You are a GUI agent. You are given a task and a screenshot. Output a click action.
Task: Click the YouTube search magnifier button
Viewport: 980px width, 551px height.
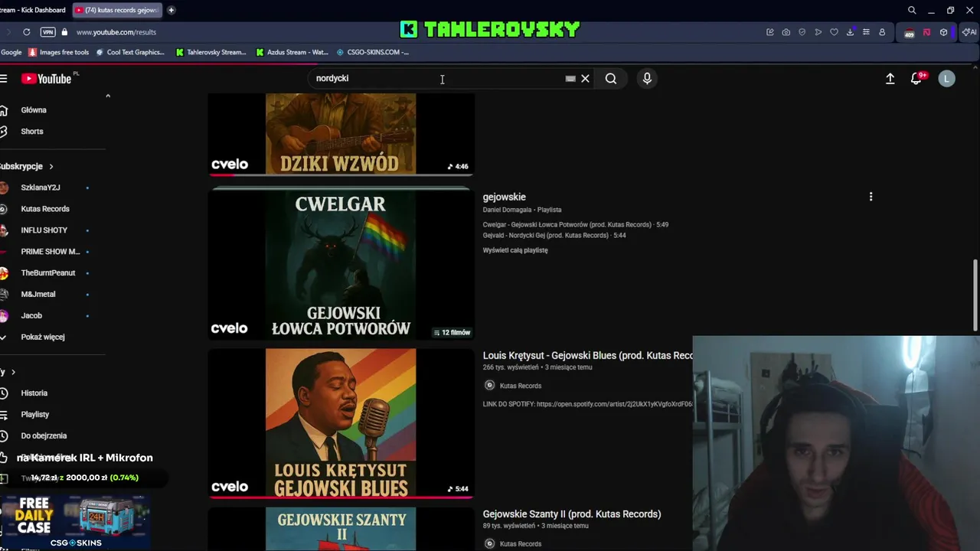tap(611, 78)
